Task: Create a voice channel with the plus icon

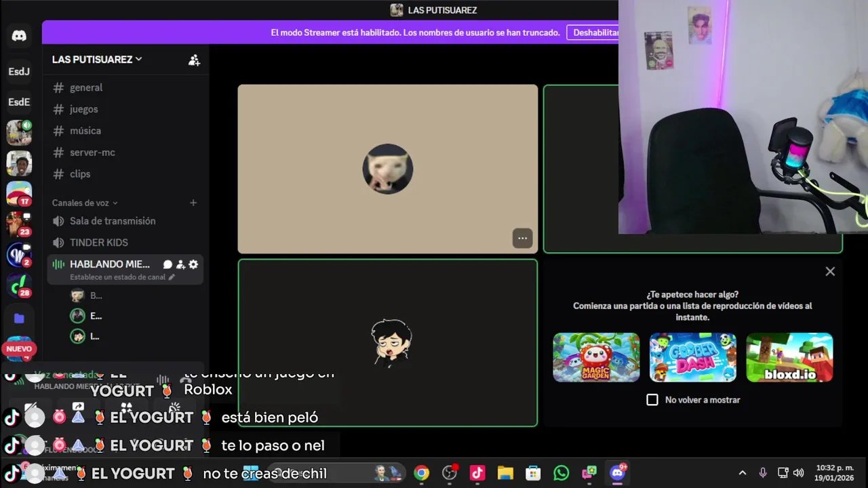Action: coord(193,203)
